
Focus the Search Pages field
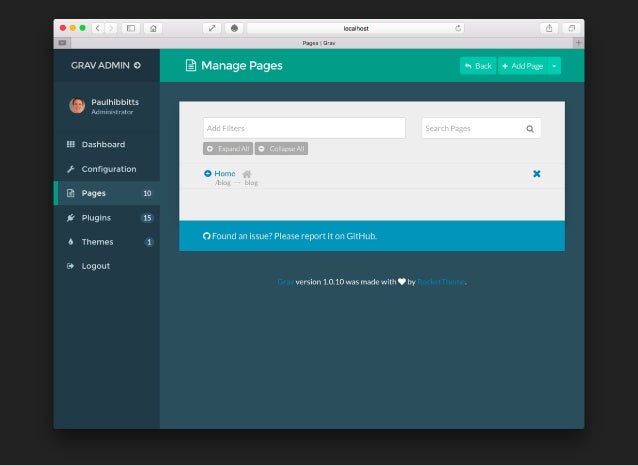pyautogui.click(x=481, y=128)
